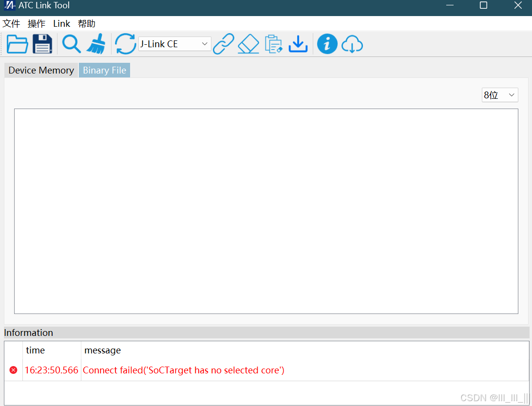Switch to the Device Memory tab
Screen dimensions: 532x406
pyautogui.click(x=41, y=70)
